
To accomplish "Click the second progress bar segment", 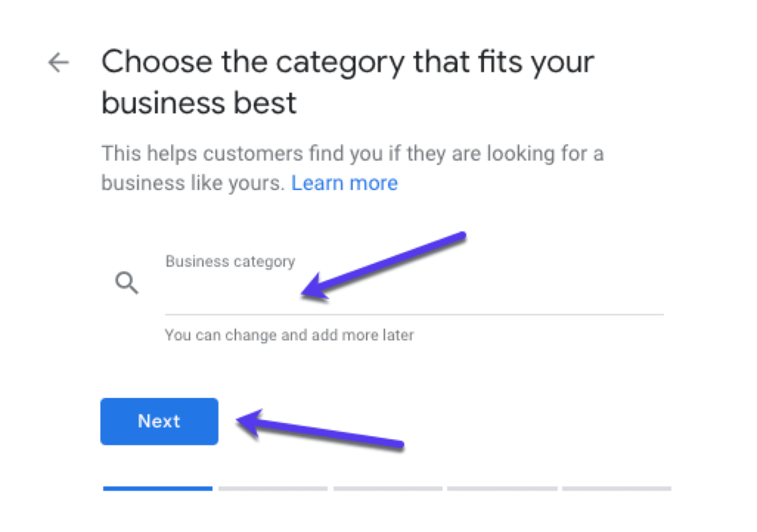I will (273, 488).
